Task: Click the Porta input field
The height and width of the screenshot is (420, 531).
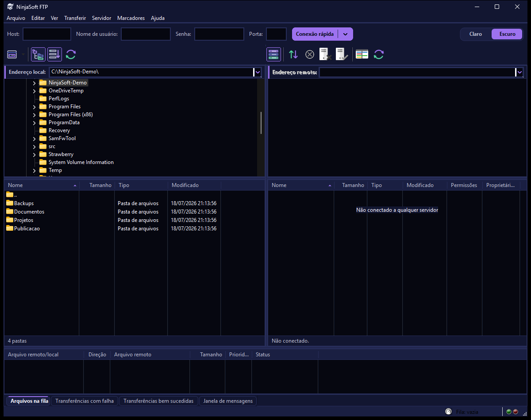Action: [x=276, y=34]
